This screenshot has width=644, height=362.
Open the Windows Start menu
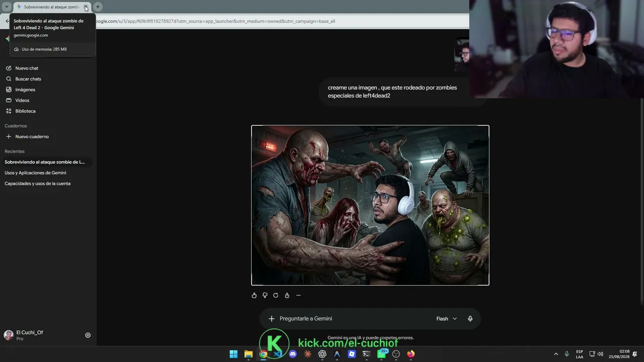(233, 354)
